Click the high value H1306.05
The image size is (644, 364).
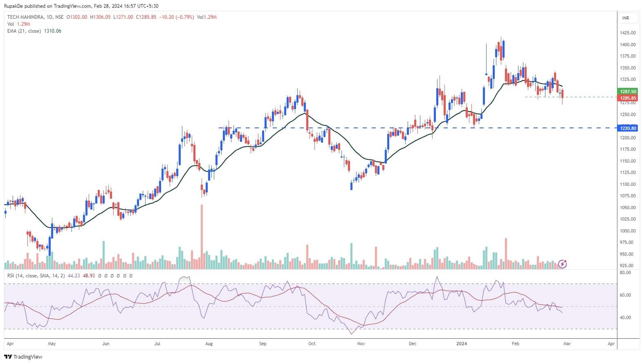click(x=100, y=17)
